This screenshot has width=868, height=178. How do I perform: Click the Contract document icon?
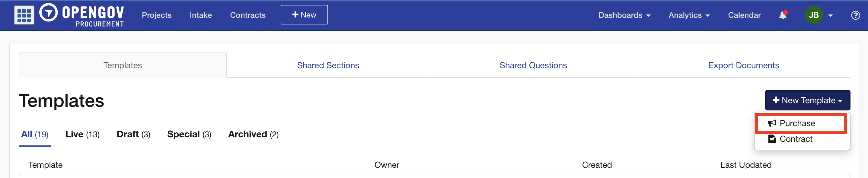tap(772, 139)
